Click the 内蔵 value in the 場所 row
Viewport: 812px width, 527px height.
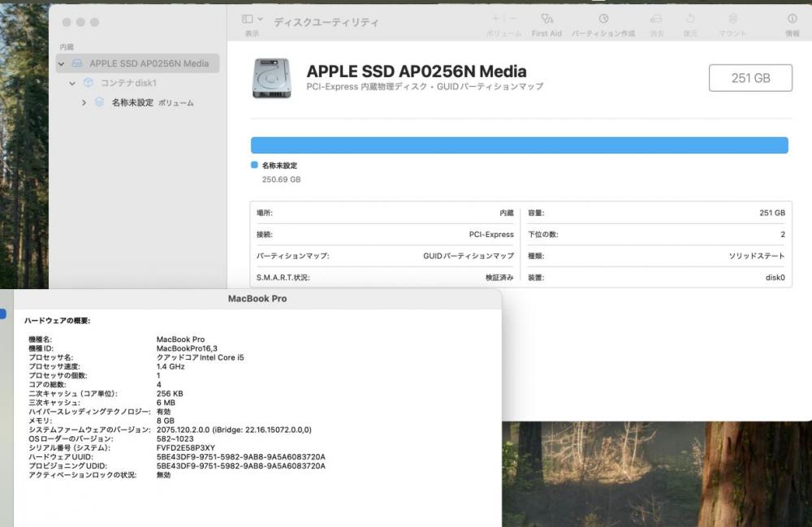pyautogui.click(x=507, y=213)
